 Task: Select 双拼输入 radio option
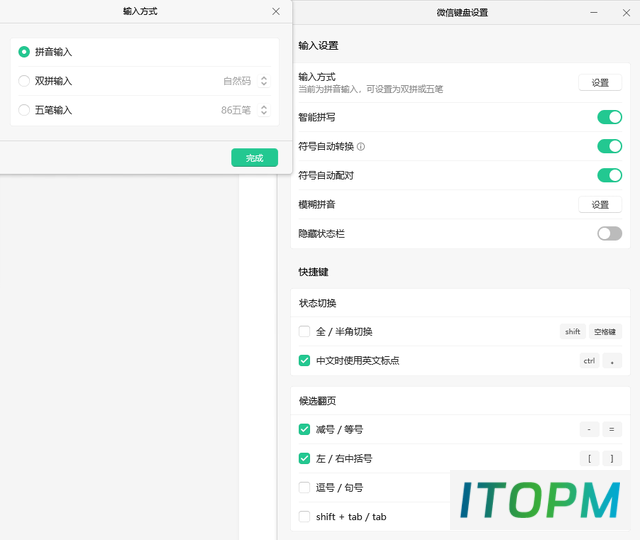click(x=24, y=81)
